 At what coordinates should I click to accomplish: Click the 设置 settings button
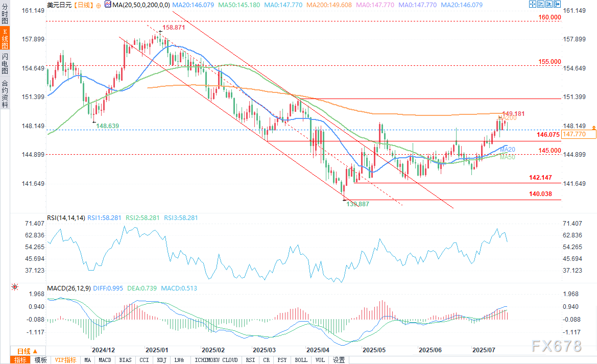click(x=339, y=360)
